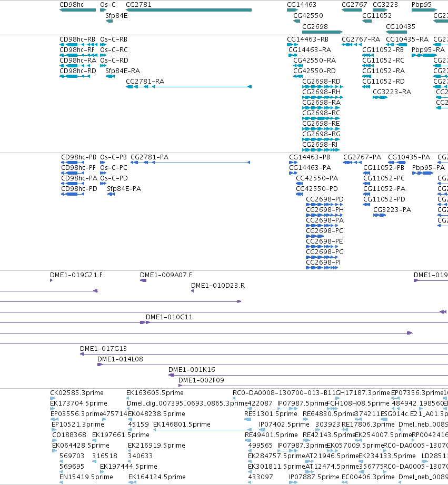The image size is (448, 485).
Task: Click the CG2767 gene feature
Action: (x=352, y=10)
